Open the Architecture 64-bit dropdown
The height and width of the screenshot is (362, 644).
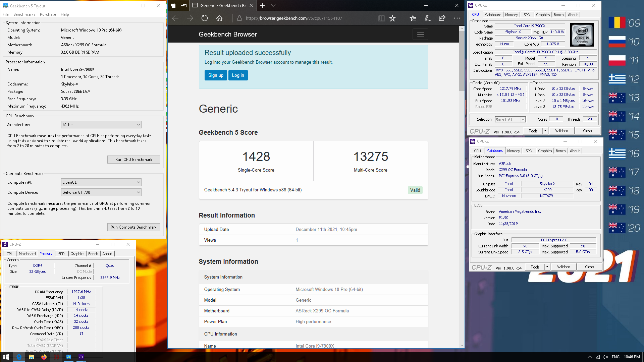click(x=101, y=125)
